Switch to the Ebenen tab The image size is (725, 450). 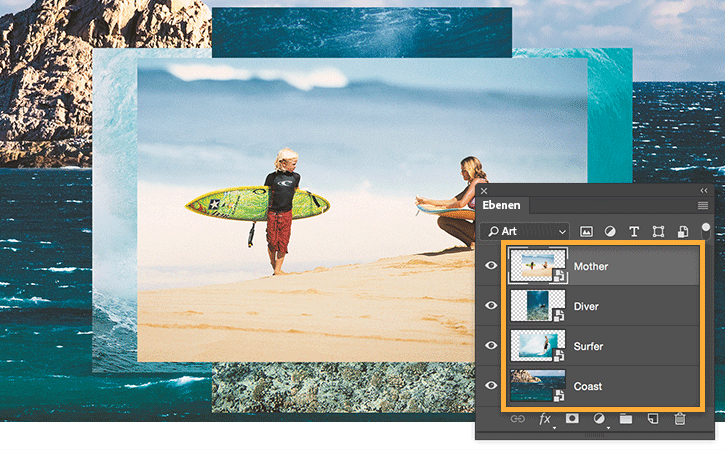point(502,205)
